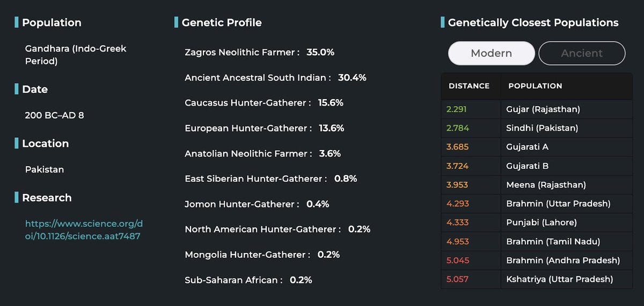Click the Gujarati A population entry
This screenshot has height=306, width=644.
tap(527, 147)
